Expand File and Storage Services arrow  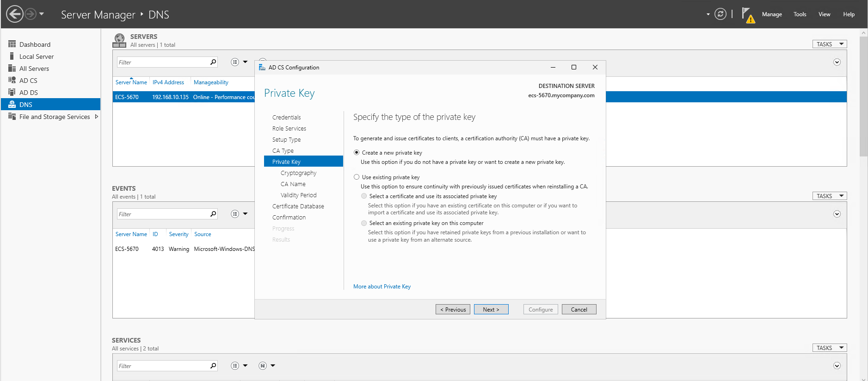click(x=96, y=117)
